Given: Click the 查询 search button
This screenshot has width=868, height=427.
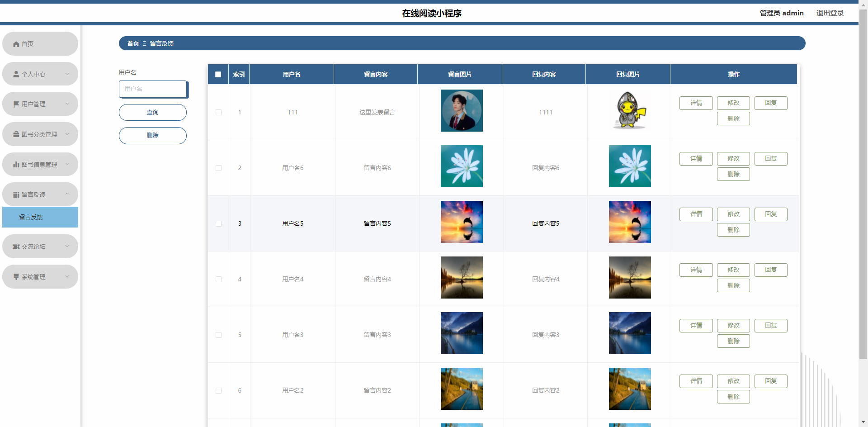Looking at the screenshot, I should tap(153, 113).
